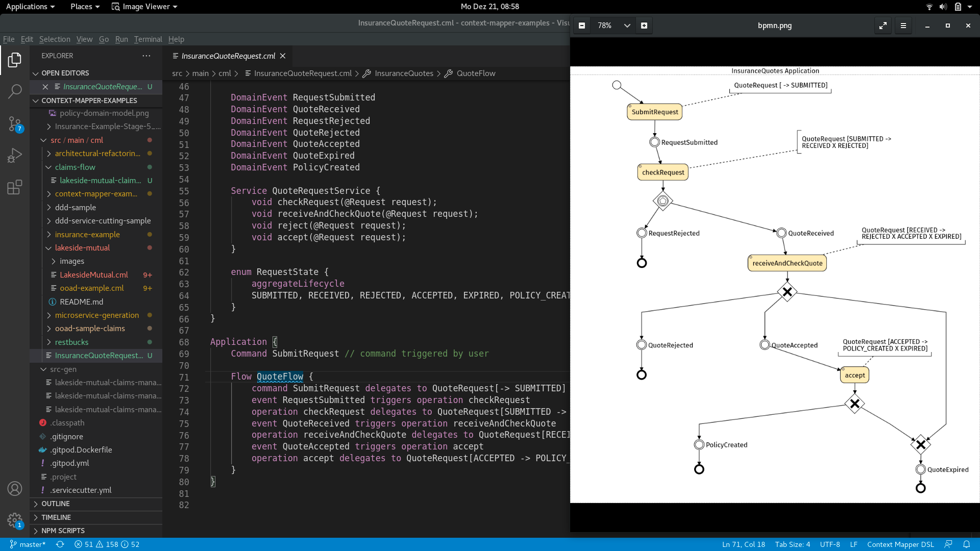Open the Extensions view icon
980x551 pixels.
tap(14, 187)
